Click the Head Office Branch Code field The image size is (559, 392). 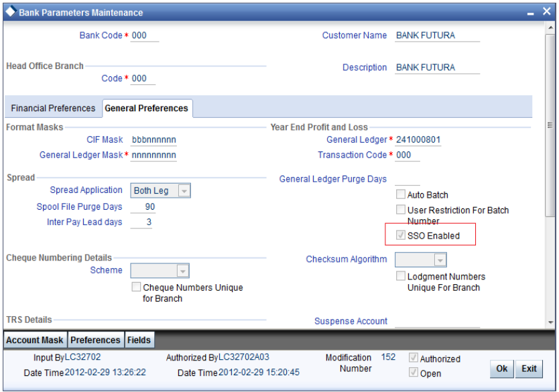(x=143, y=79)
